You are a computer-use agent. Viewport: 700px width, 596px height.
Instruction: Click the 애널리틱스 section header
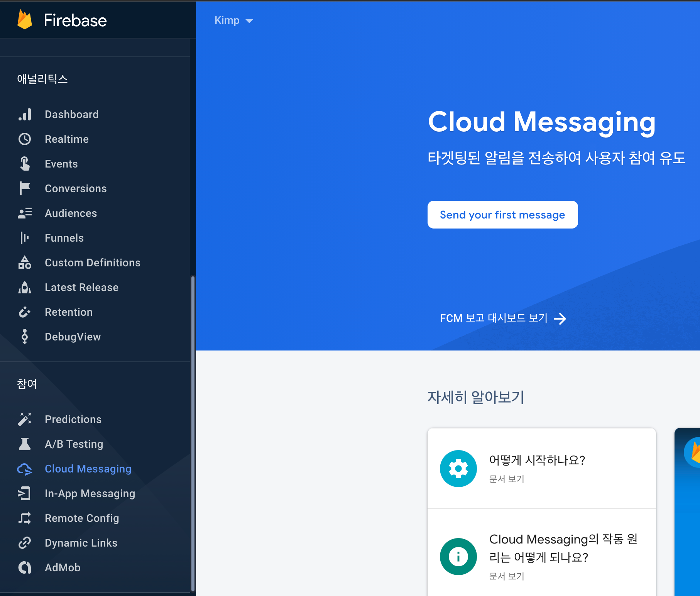[42, 79]
